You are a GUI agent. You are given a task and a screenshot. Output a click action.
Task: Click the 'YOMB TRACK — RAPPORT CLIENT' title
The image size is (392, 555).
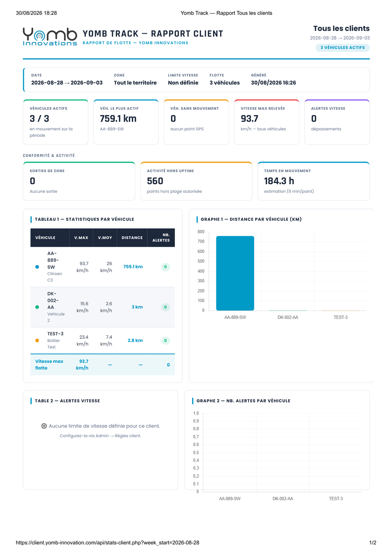pyautogui.click(x=153, y=34)
